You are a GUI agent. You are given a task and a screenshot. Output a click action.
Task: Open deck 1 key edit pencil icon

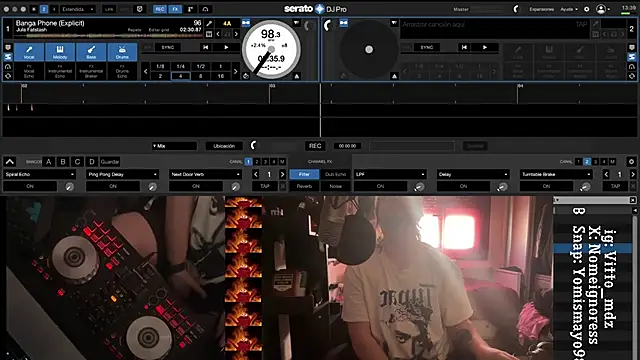click(209, 24)
